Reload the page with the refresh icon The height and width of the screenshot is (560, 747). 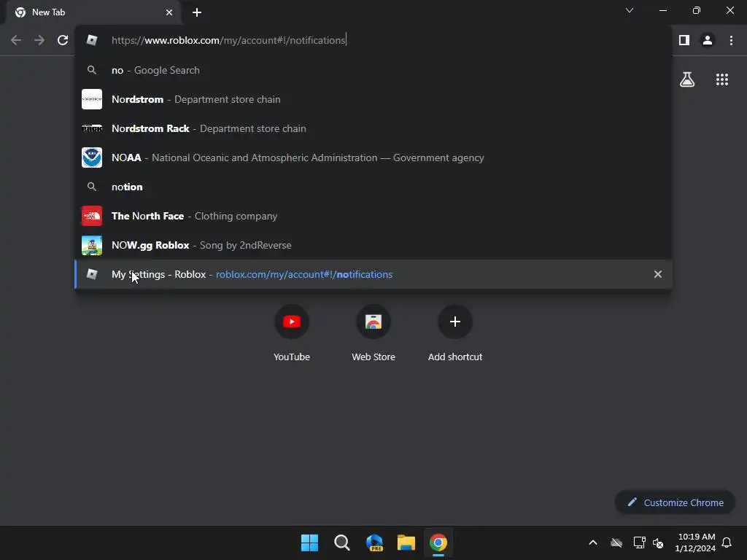63,40
